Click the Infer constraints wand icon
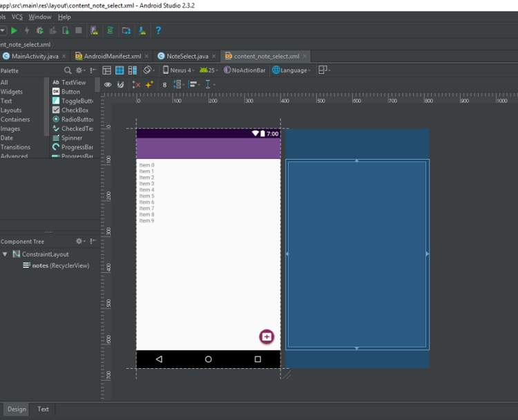The width and height of the screenshot is (518, 420). click(149, 84)
